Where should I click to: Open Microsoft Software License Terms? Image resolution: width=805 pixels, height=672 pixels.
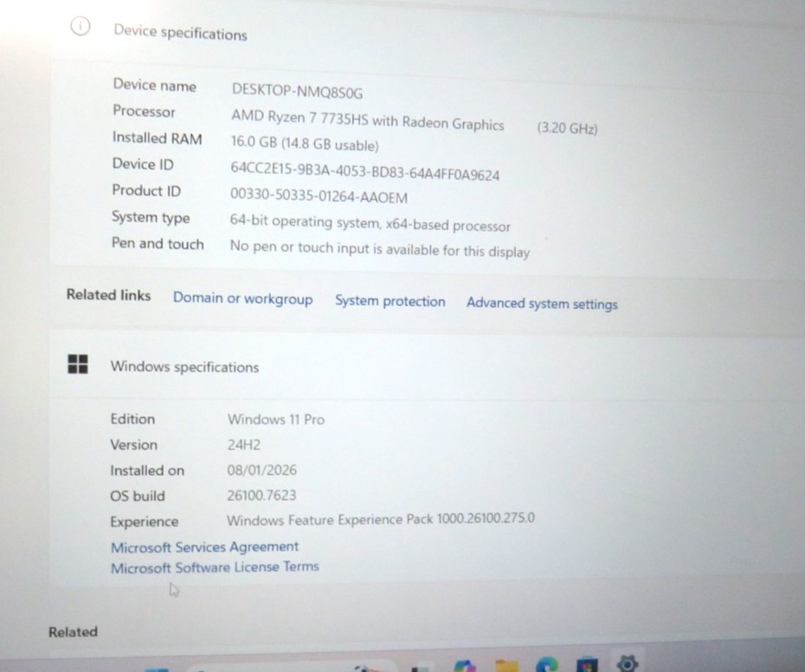pos(216,567)
